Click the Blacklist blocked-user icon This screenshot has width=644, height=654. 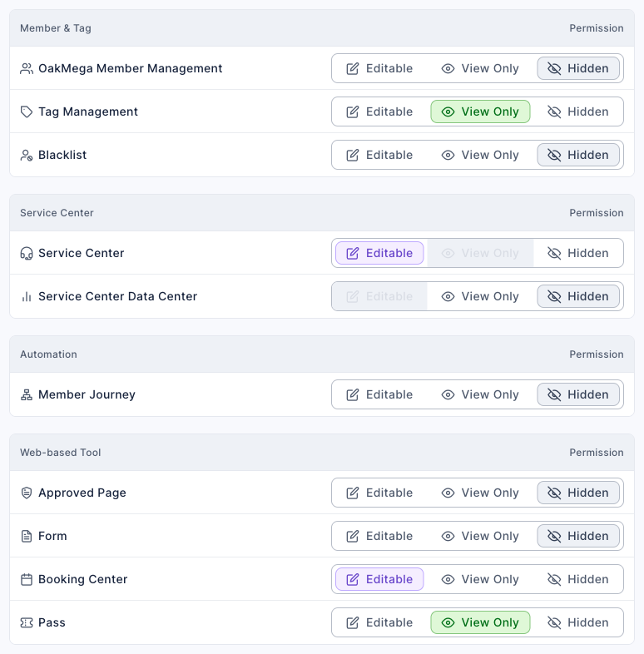coord(27,155)
